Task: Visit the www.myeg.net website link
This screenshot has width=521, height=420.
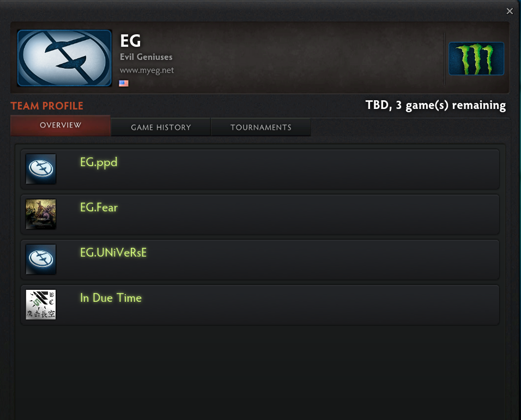Action: (147, 70)
